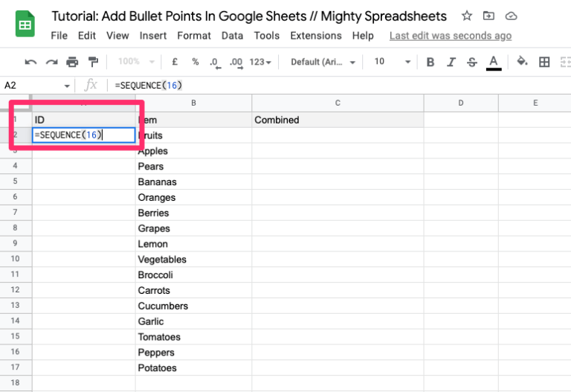Select the Broccoli cell
Screen dimensions: 571x392
pos(193,274)
